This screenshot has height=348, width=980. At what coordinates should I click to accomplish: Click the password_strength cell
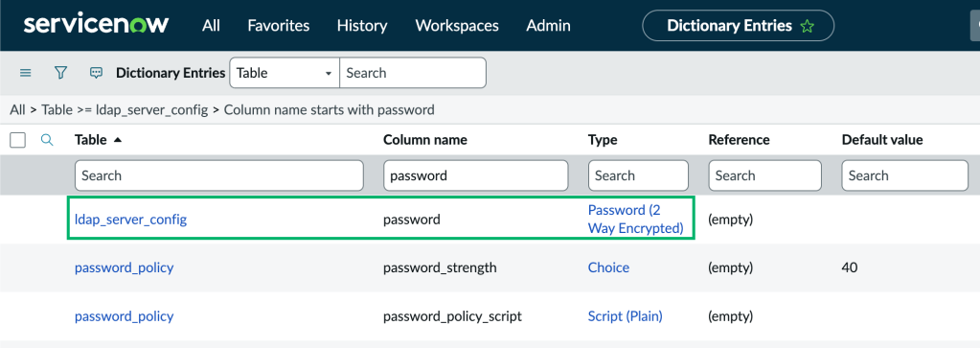(440, 267)
